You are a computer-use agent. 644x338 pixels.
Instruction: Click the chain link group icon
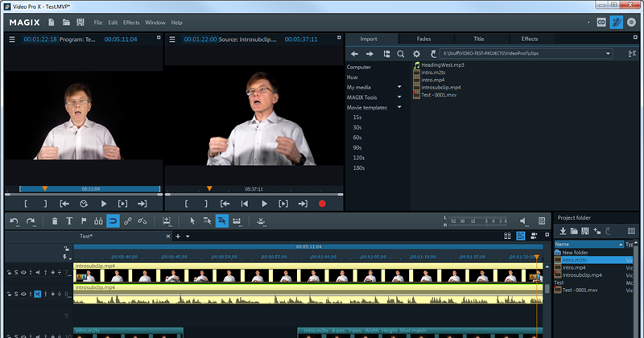127,221
